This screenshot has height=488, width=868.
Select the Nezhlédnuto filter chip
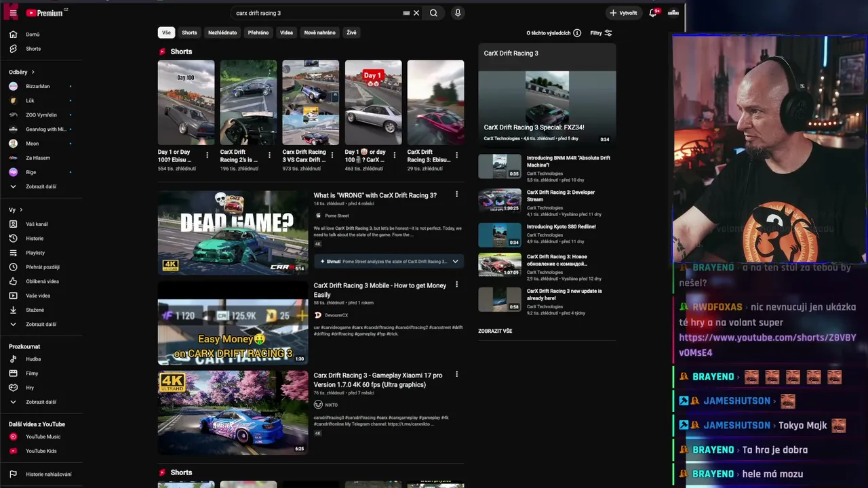coord(222,33)
